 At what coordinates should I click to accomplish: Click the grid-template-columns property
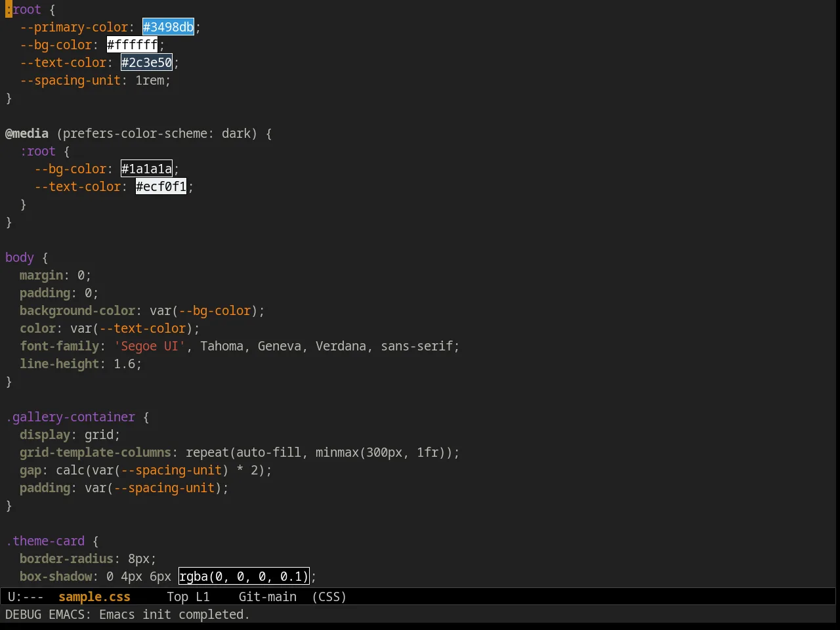pyautogui.click(x=96, y=452)
